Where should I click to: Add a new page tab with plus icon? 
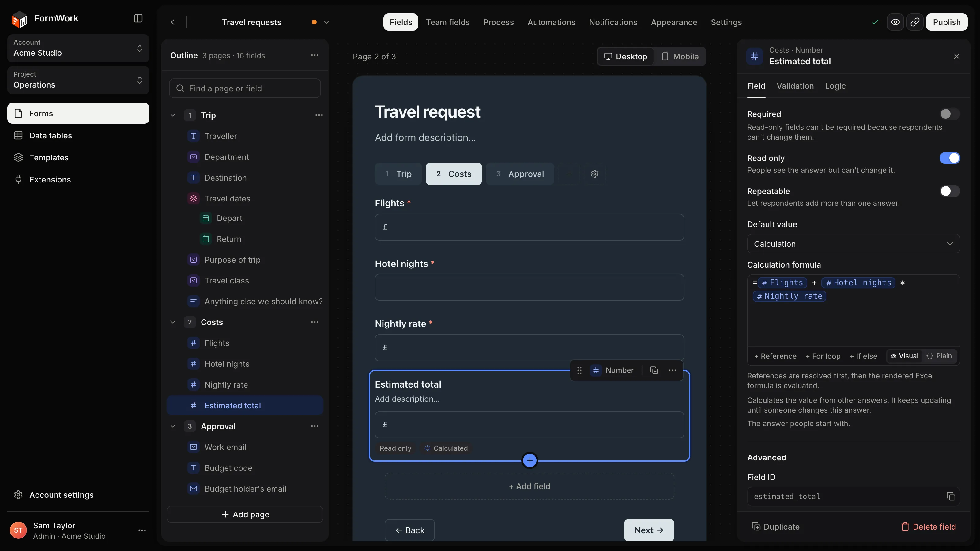pos(569,174)
